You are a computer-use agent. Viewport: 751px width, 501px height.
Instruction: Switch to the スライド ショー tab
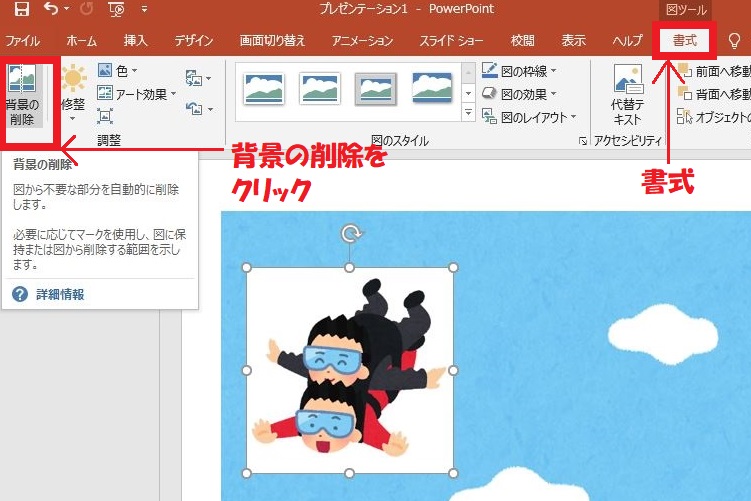(x=451, y=41)
